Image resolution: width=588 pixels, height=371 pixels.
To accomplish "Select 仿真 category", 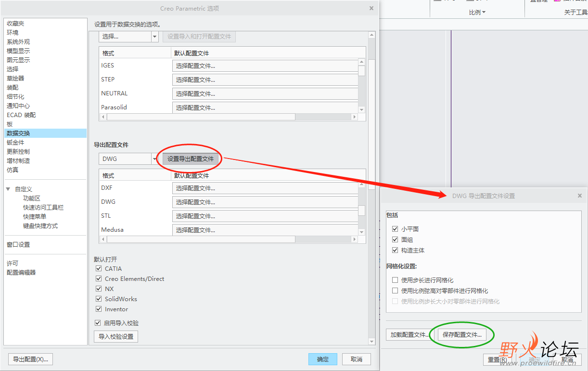I will tap(13, 170).
